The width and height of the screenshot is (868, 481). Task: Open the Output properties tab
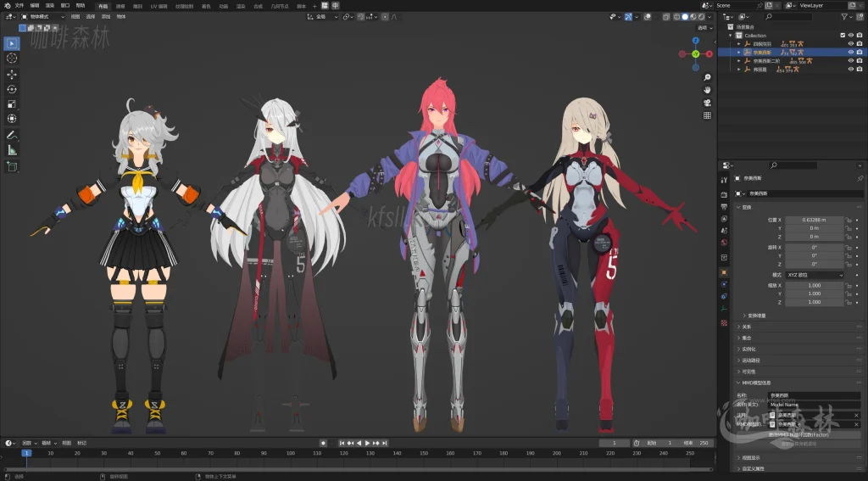(724, 207)
